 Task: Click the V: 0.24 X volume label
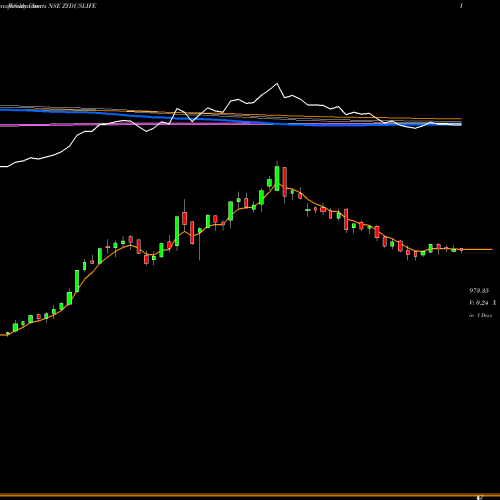(x=482, y=303)
